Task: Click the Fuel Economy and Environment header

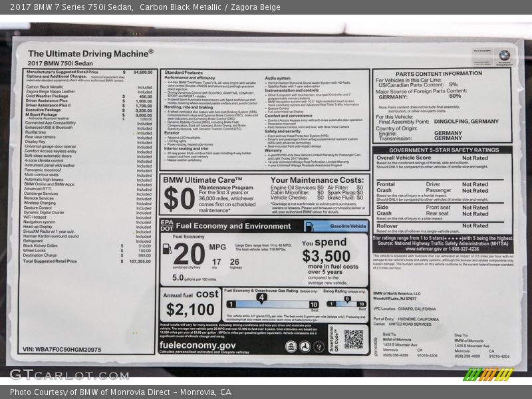Action: [x=233, y=226]
